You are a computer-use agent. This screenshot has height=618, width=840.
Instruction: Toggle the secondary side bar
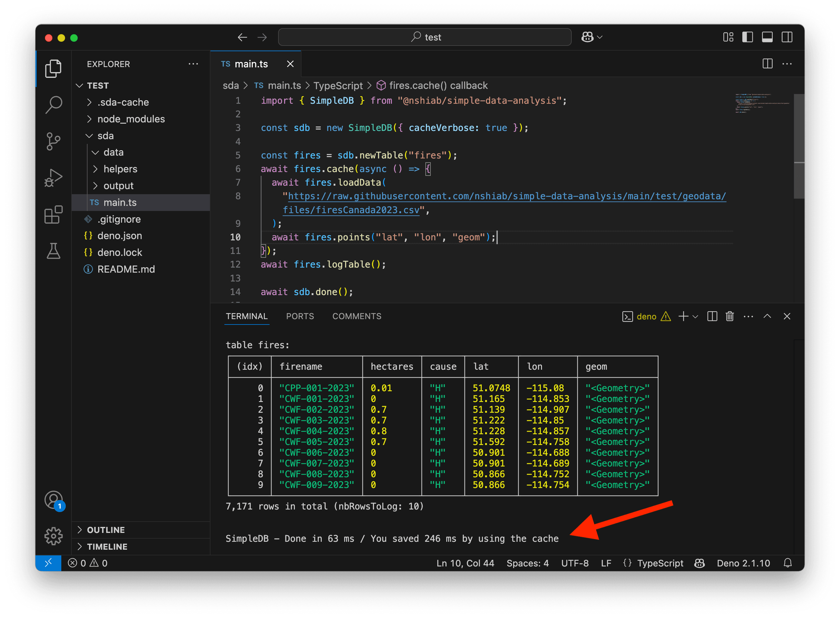pos(787,37)
